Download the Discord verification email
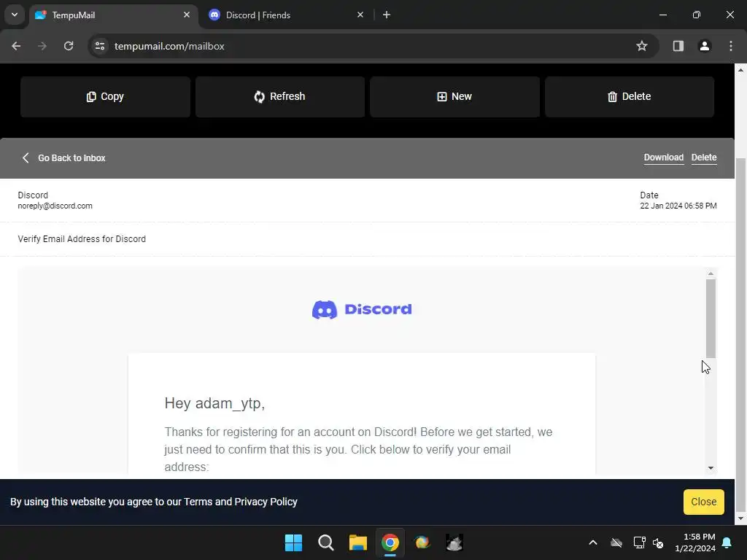747x560 pixels. click(x=664, y=157)
